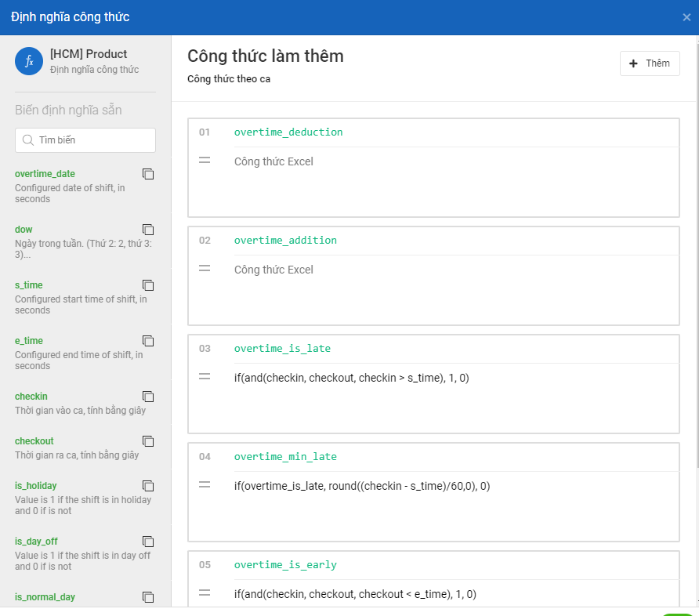Click the overtime_is_late formula text
The image size is (699, 616).
351,378
